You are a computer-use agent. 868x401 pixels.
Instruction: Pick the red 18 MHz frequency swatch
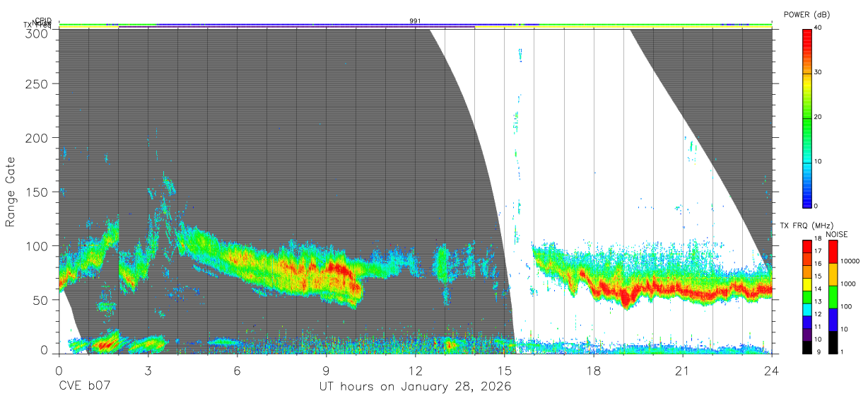[807, 245]
